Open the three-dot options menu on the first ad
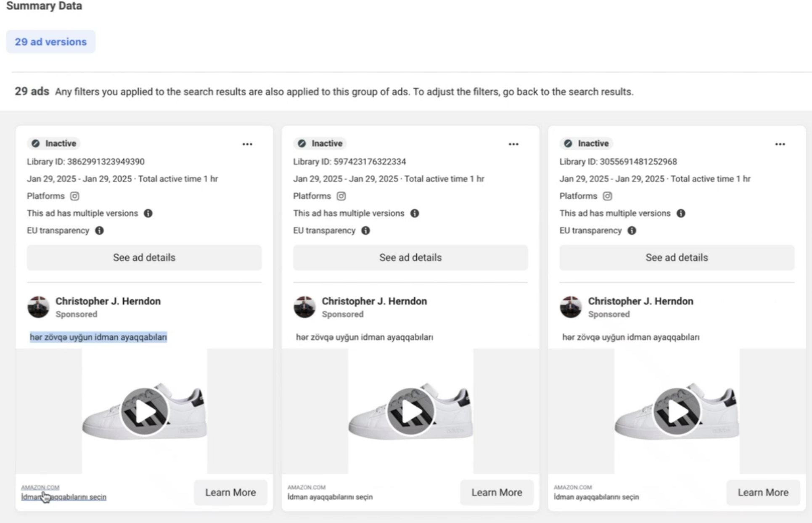 [x=247, y=144]
